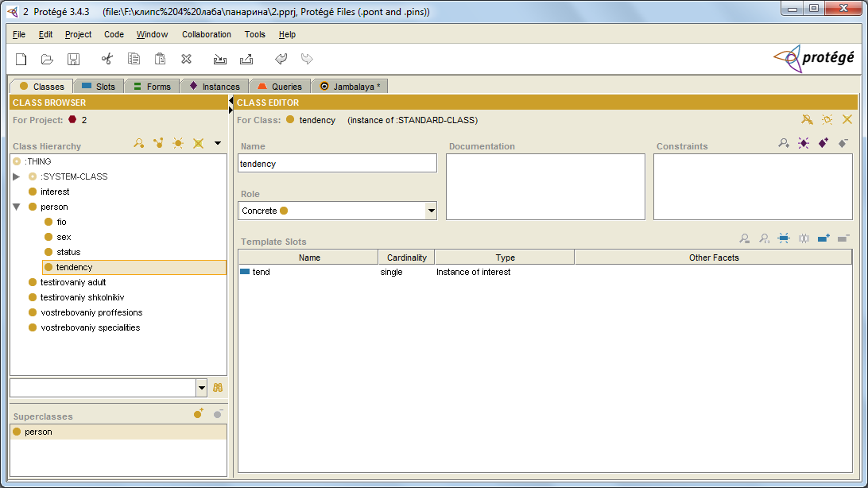
Task: View selected class in Class Hierarchy
Action: (x=139, y=144)
